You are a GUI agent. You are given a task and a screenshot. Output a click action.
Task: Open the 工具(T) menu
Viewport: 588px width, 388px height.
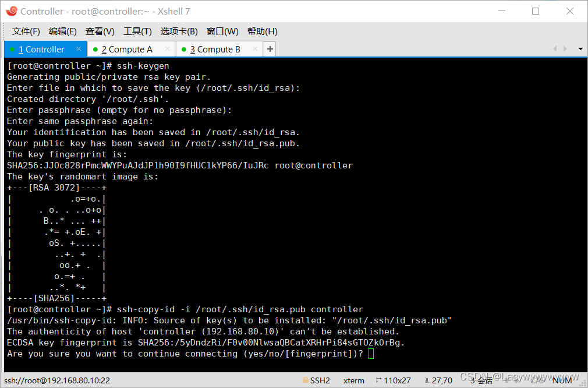click(x=137, y=31)
